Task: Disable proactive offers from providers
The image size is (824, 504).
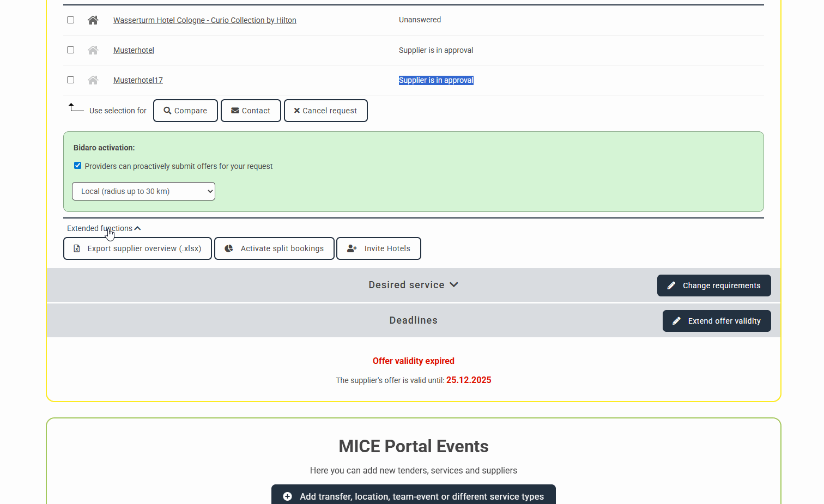Action: click(77, 165)
